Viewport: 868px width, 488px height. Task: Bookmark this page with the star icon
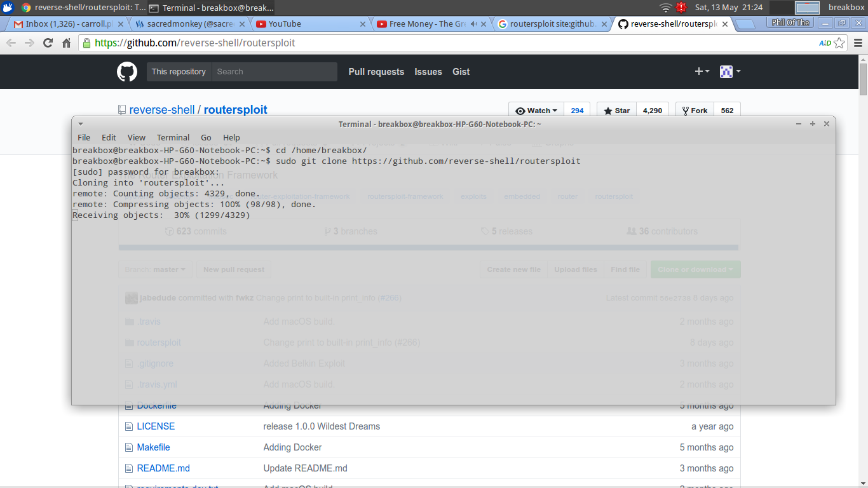839,43
